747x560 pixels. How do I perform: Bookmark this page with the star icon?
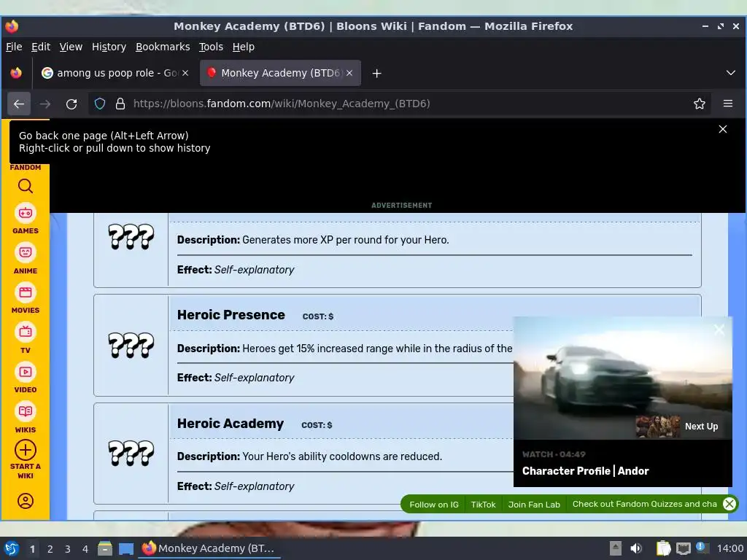point(699,104)
